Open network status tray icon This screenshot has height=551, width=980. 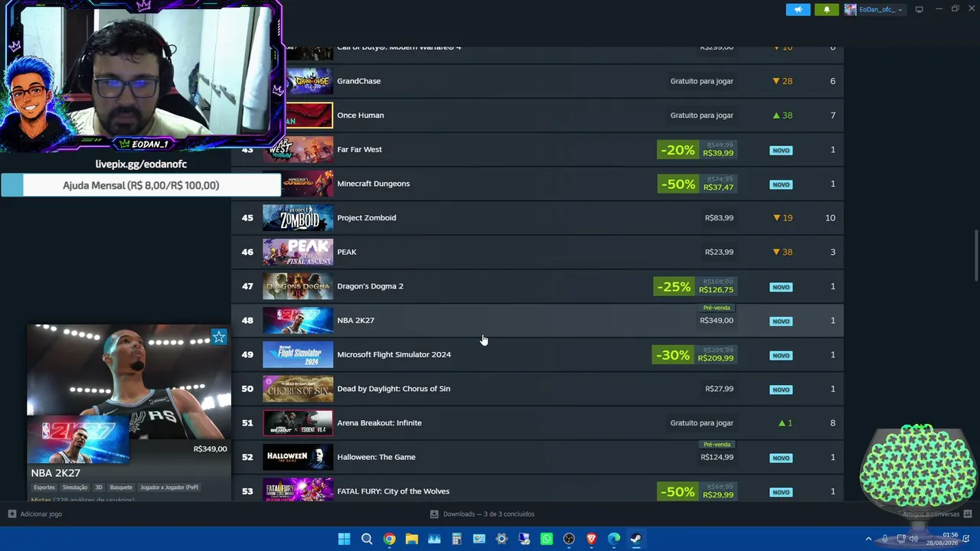click(900, 539)
